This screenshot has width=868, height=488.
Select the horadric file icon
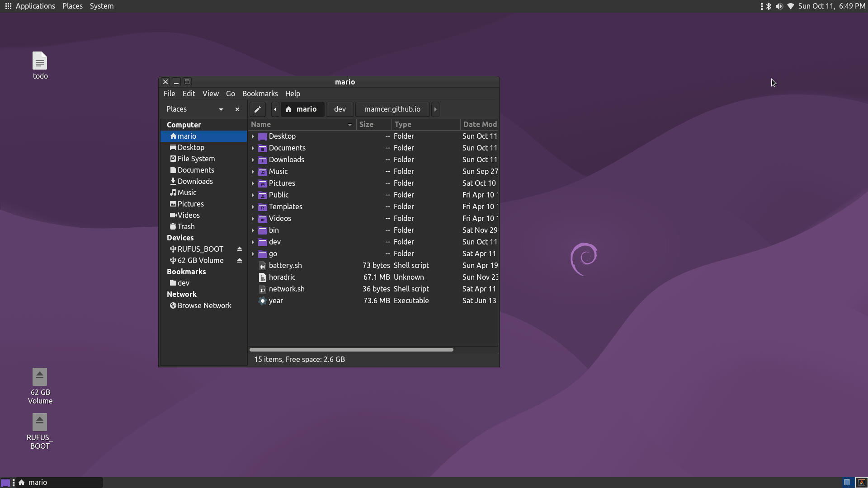pyautogui.click(x=263, y=277)
